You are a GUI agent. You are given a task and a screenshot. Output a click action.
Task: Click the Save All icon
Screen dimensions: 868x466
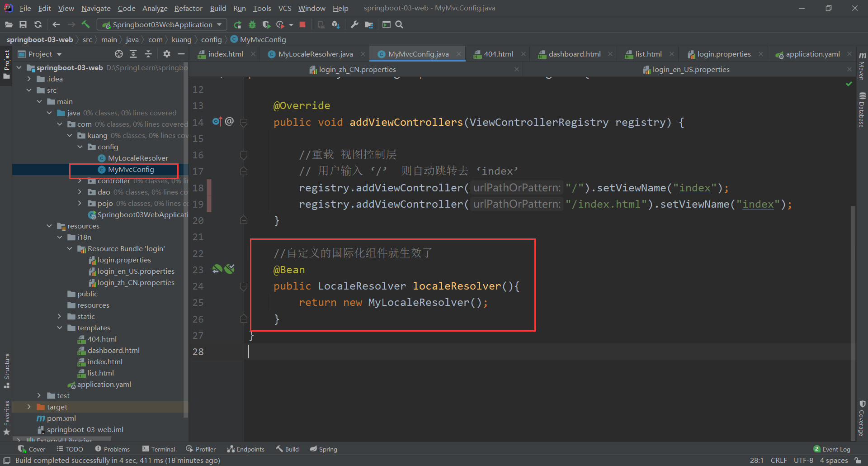click(x=23, y=24)
